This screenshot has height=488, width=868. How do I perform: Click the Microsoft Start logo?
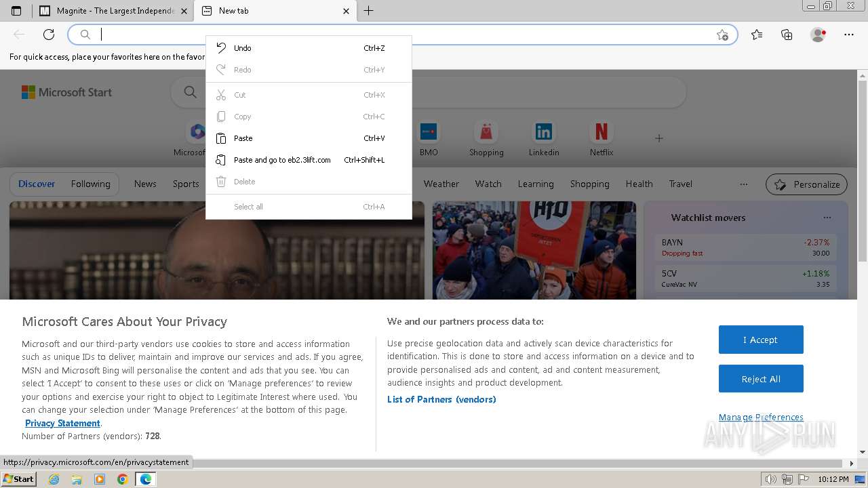pos(66,92)
